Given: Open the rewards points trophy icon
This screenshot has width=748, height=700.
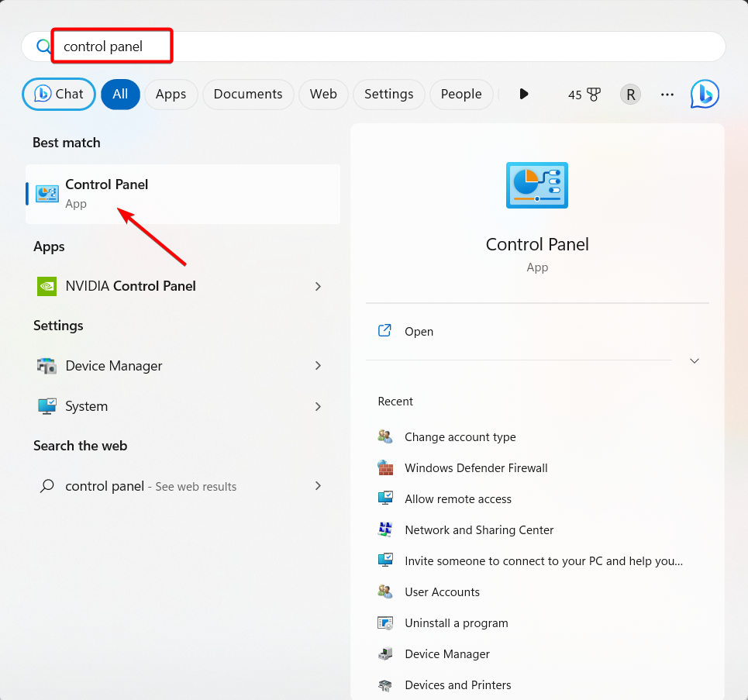Looking at the screenshot, I should coord(594,95).
